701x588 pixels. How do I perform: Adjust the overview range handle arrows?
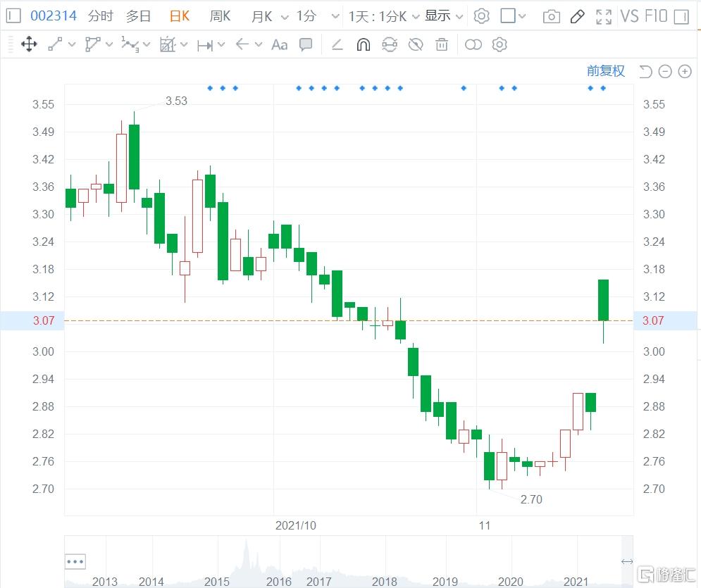click(627, 562)
